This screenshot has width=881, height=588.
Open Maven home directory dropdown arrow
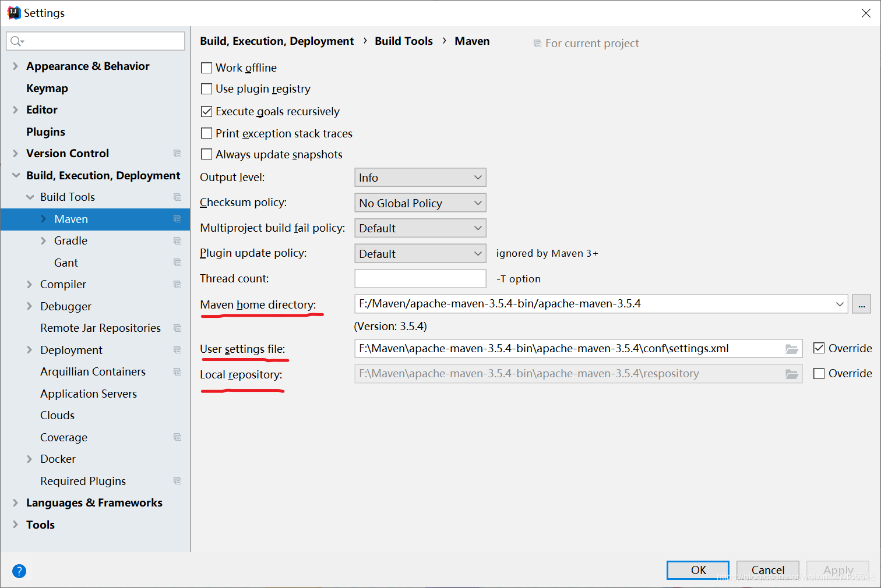pyautogui.click(x=840, y=304)
